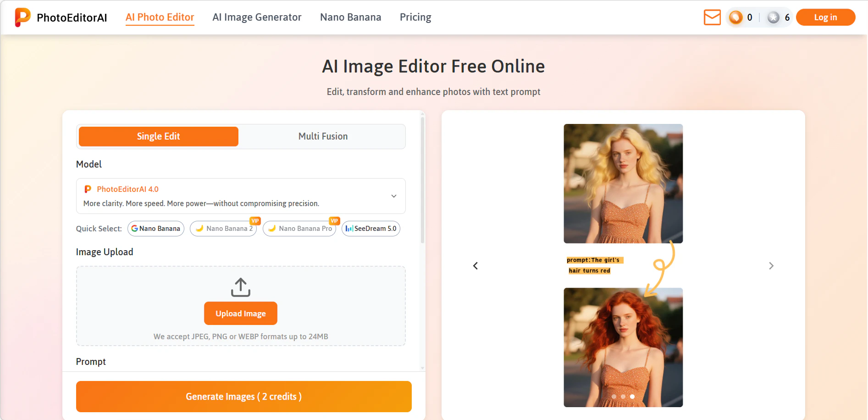Viewport: 868px width, 420px height.
Task: Click the orange credits coin icon
Action: (736, 17)
